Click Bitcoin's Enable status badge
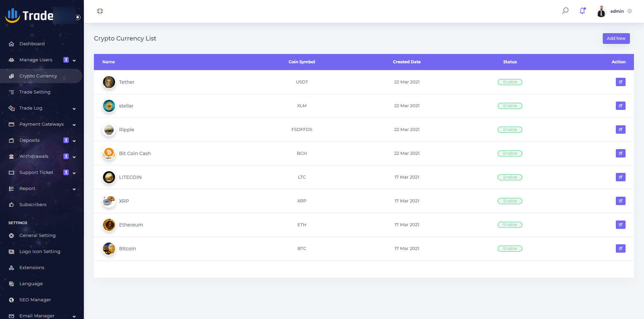This screenshot has height=319, width=644. [x=510, y=249]
